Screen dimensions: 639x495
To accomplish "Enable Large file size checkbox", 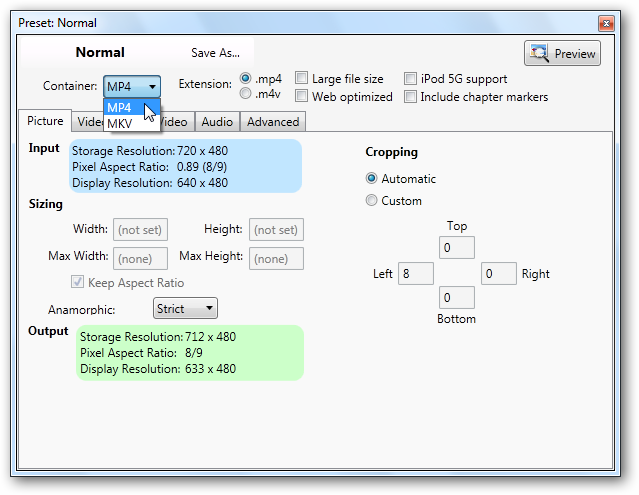I will click(x=301, y=78).
